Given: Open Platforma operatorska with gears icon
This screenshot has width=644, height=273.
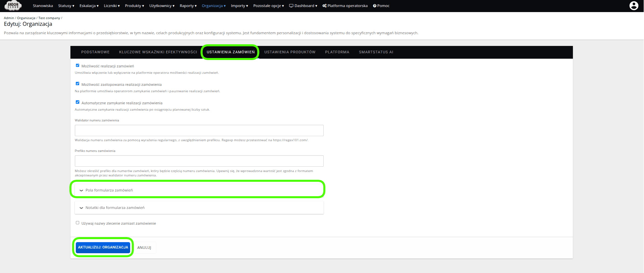Looking at the screenshot, I should (345, 6).
